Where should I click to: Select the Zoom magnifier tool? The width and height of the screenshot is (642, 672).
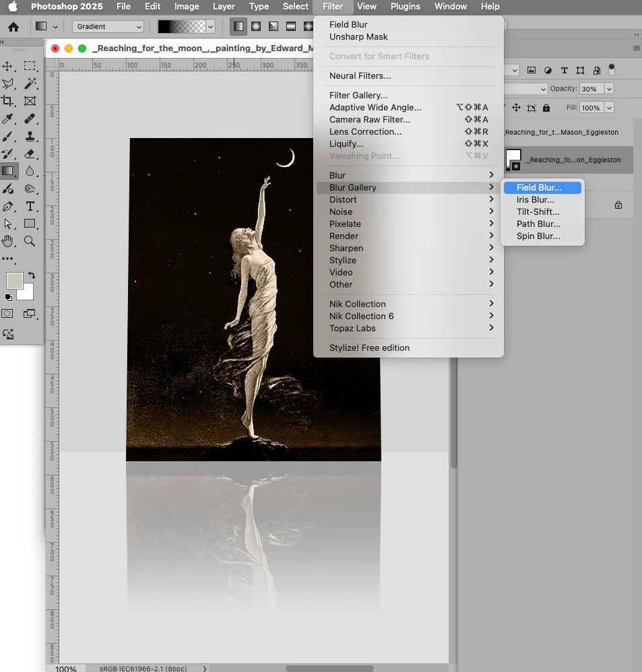(30, 241)
